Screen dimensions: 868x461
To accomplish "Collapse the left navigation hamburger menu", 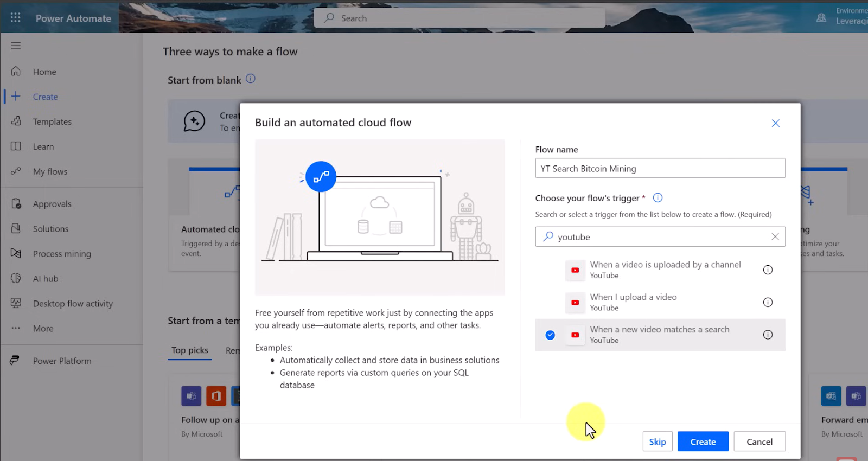I will tap(16, 46).
